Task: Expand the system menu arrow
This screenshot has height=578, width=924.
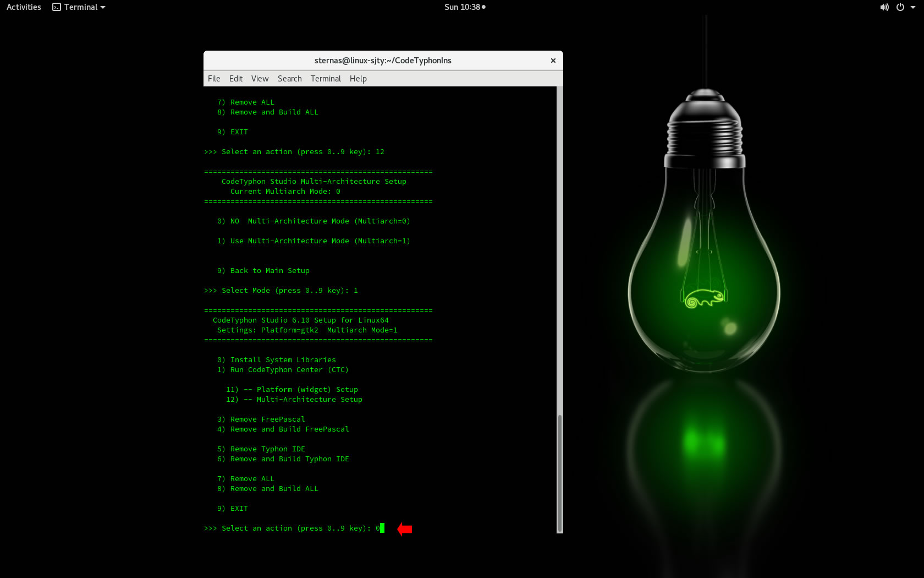Action: point(913,7)
